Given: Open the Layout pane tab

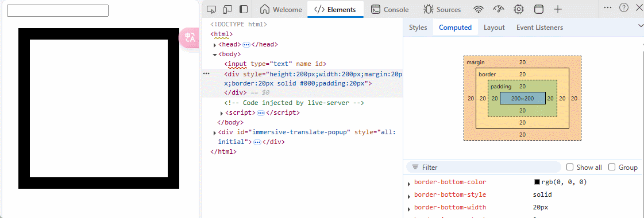Looking at the screenshot, I should tap(494, 28).
